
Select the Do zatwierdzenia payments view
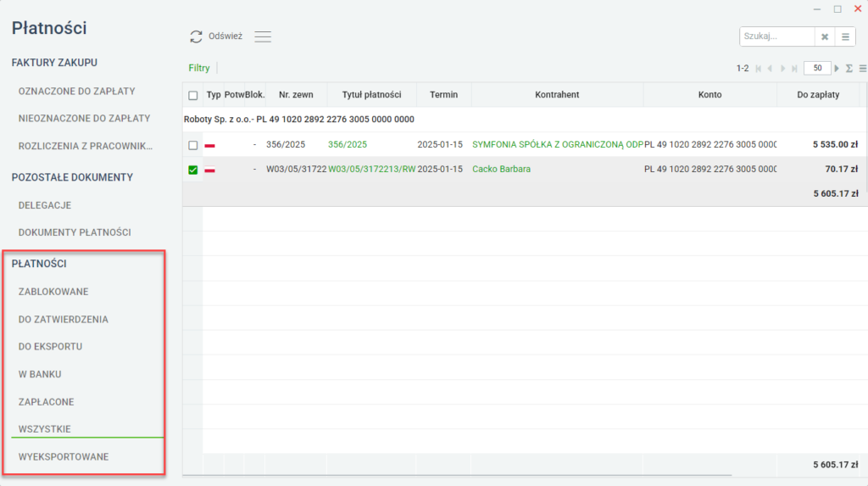click(x=63, y=319)
